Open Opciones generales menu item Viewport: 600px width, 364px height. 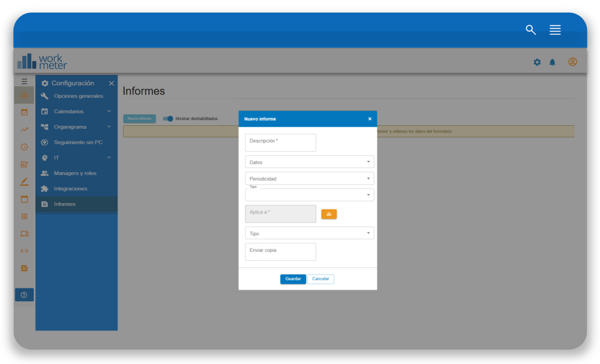coord(78,96)
